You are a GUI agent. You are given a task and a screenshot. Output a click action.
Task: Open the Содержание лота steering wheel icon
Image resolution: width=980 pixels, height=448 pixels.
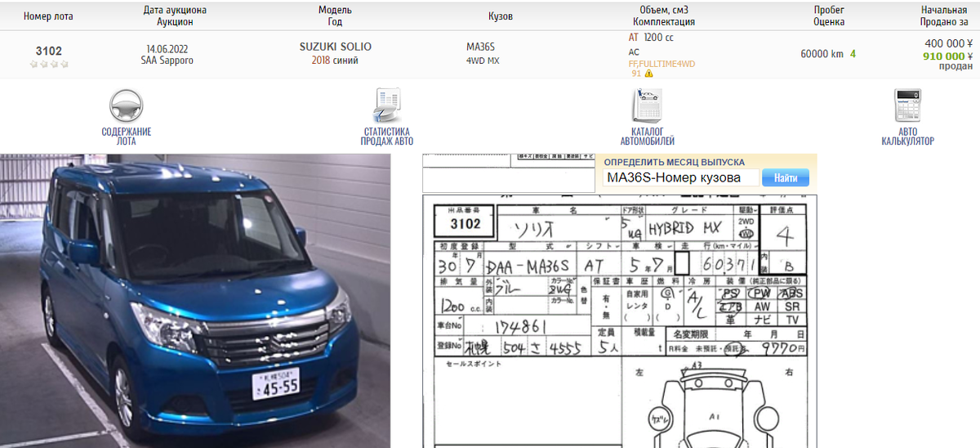pyautogui.click(x=127, y=106)
